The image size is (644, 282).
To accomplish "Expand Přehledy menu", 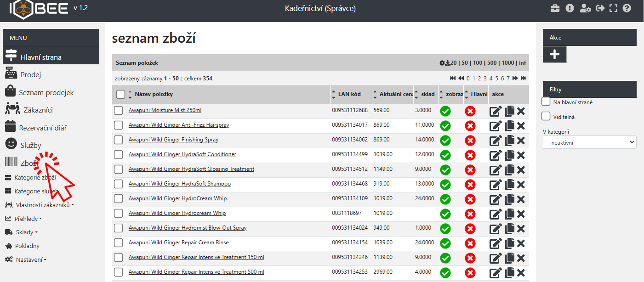I will [23, 219].
